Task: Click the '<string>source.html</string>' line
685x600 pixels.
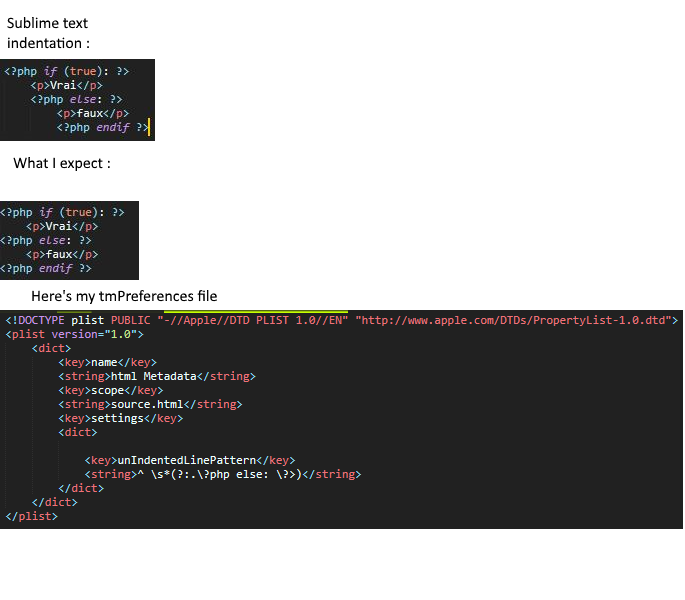Action: [x=150, y=404]
